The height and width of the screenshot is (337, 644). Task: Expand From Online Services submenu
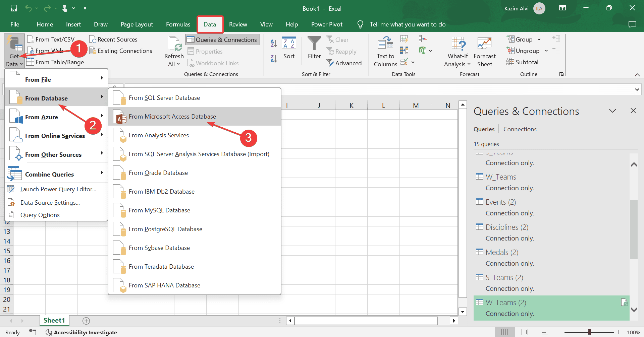click(x=56, y=136)
